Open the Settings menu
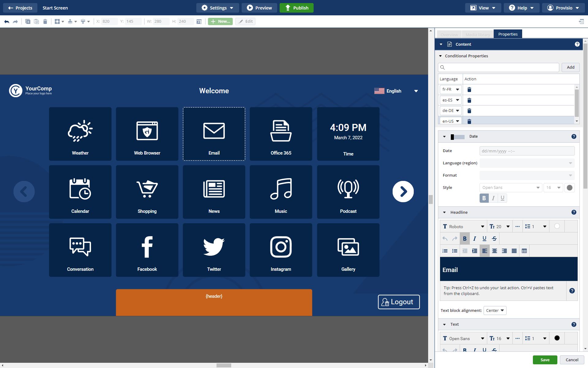Viewport: 588px width, 368px height. (x=217, y=8)
